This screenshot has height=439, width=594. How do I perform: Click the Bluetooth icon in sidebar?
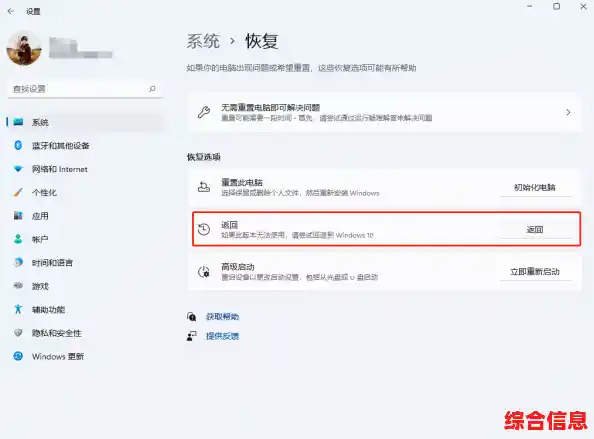(x=18, y=145)
